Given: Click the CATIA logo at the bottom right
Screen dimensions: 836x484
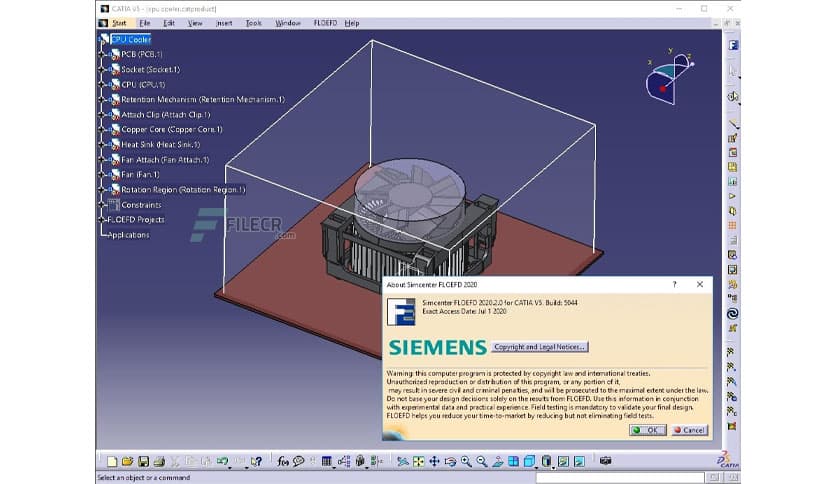Looking at the screenshot, I should pos(728,459).
